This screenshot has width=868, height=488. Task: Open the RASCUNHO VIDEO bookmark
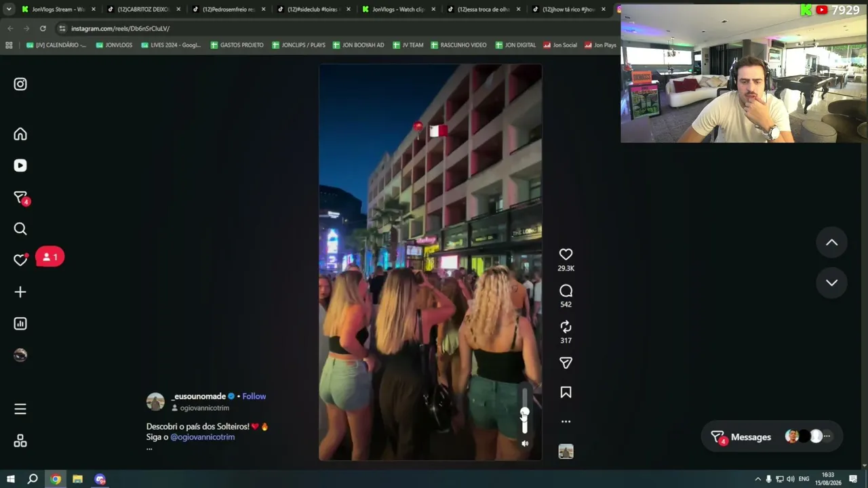point(458,45)
